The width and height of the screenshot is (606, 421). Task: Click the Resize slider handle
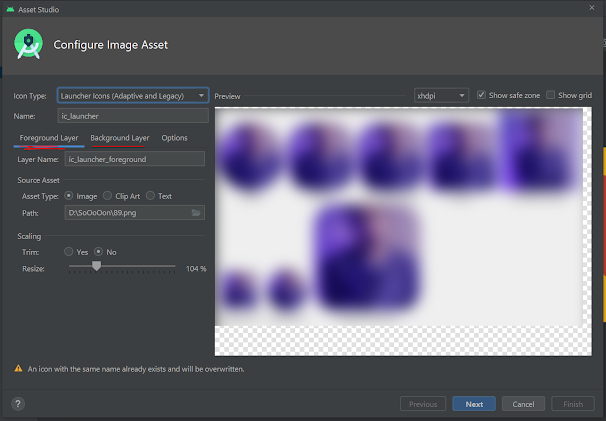coord(96,267)
